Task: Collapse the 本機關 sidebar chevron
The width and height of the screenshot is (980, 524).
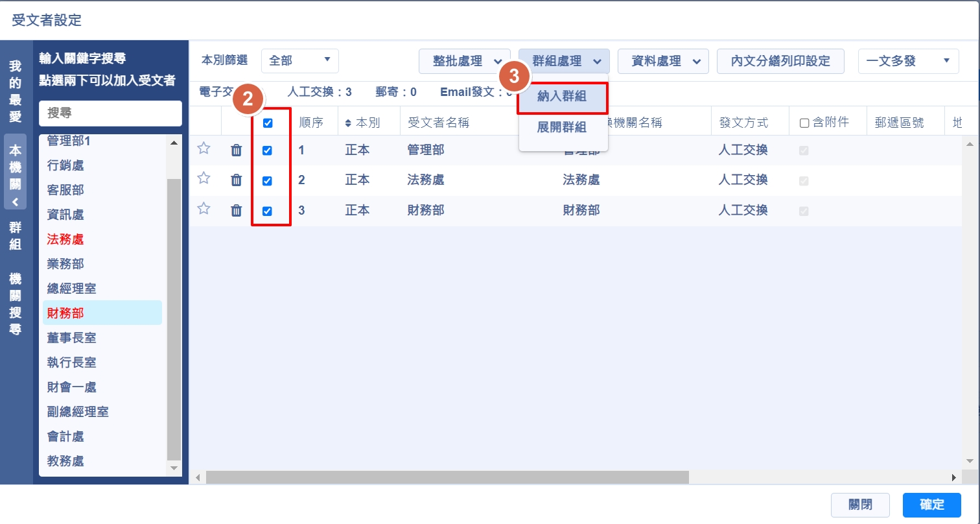Action: tap(15, 202)
